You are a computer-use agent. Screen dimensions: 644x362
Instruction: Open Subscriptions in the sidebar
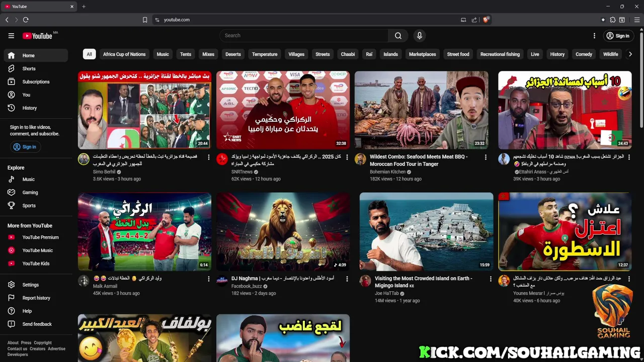click(x=36, y=81)
